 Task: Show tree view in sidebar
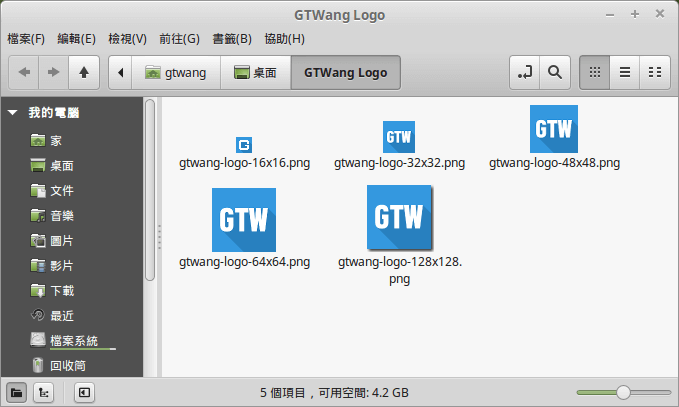tap(44, 392)
